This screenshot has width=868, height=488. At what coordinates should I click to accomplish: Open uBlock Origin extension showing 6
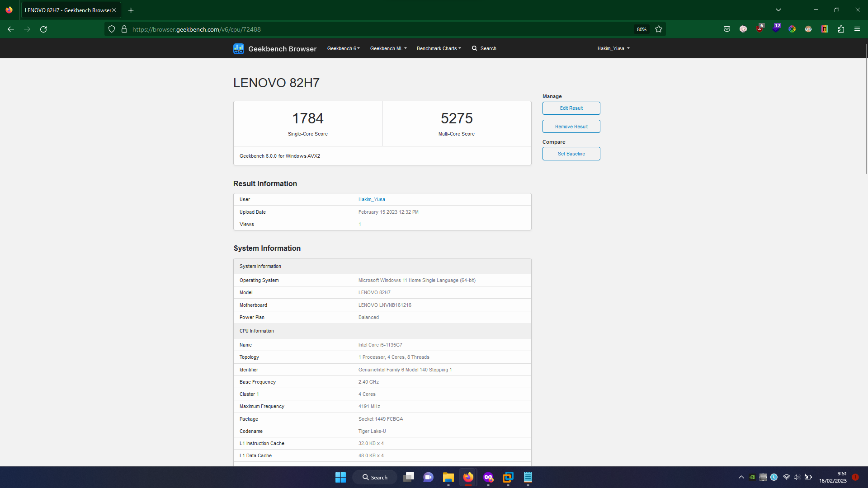pos(760,28)
